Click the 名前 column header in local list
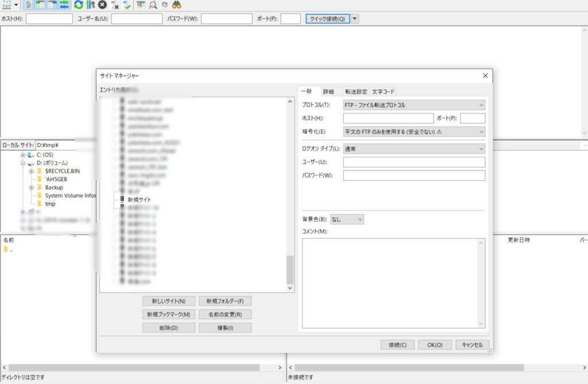588x384 pixels. click(x=9, y=240)
